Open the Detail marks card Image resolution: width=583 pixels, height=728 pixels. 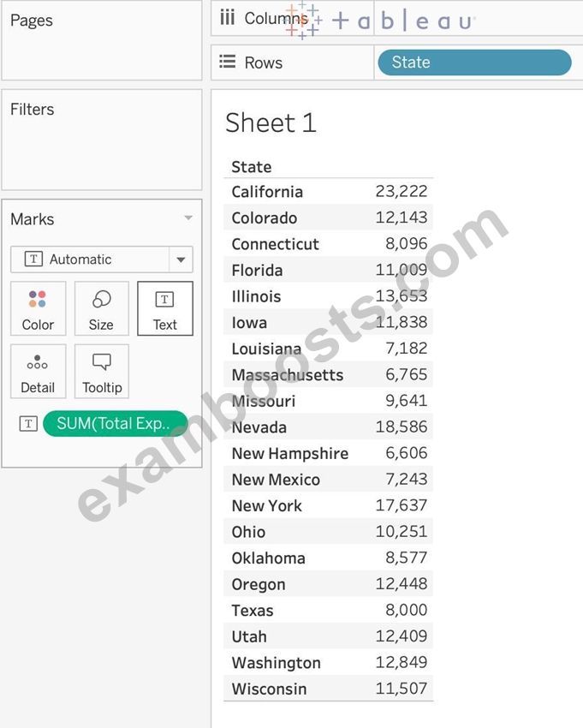tap(38, 372)
